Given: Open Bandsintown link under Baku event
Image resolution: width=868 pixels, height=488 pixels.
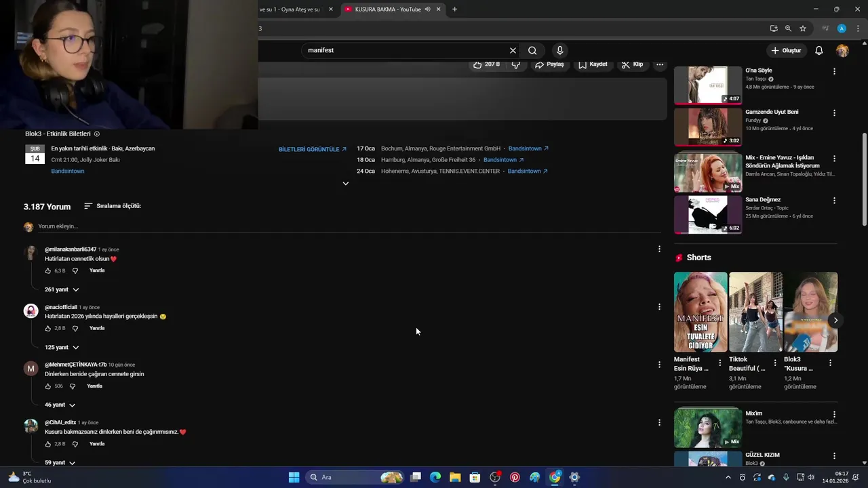Looking at the screenshot, I should 68,171.
